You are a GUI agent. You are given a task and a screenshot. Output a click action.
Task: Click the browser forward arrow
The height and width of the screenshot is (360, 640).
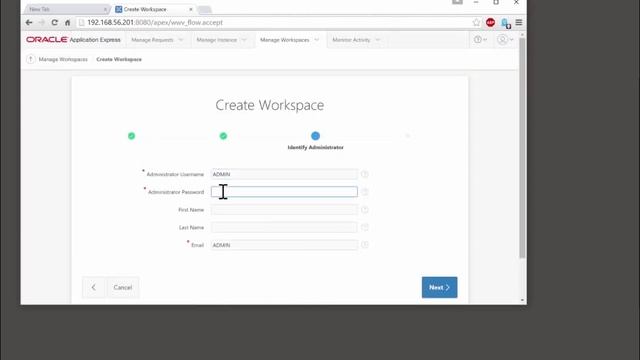click(x=42, y=23)
